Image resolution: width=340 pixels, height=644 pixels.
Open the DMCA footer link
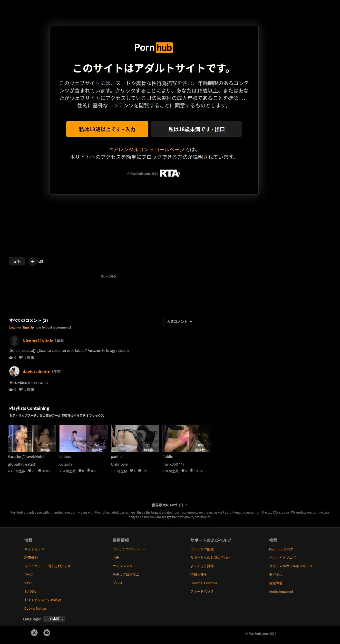(x=29, y=575)
